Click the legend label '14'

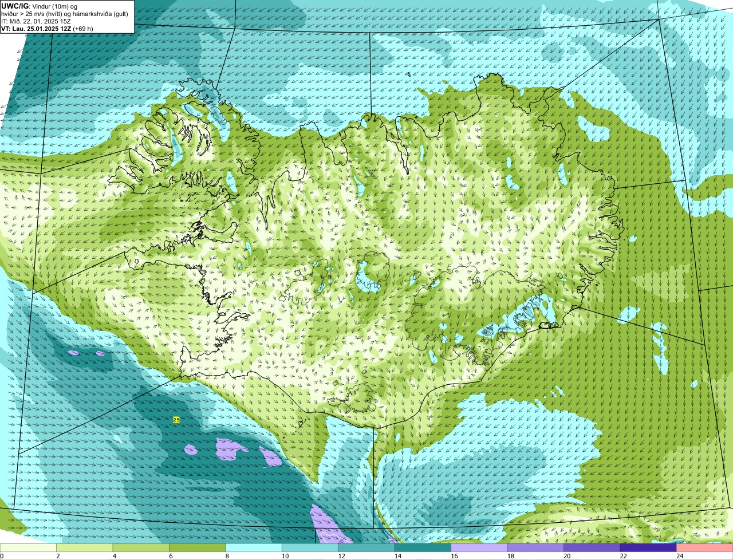[x=398, y=556]
